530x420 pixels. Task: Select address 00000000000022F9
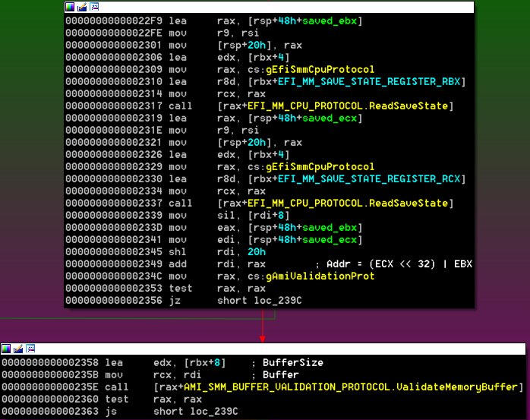tap(114, 21)
